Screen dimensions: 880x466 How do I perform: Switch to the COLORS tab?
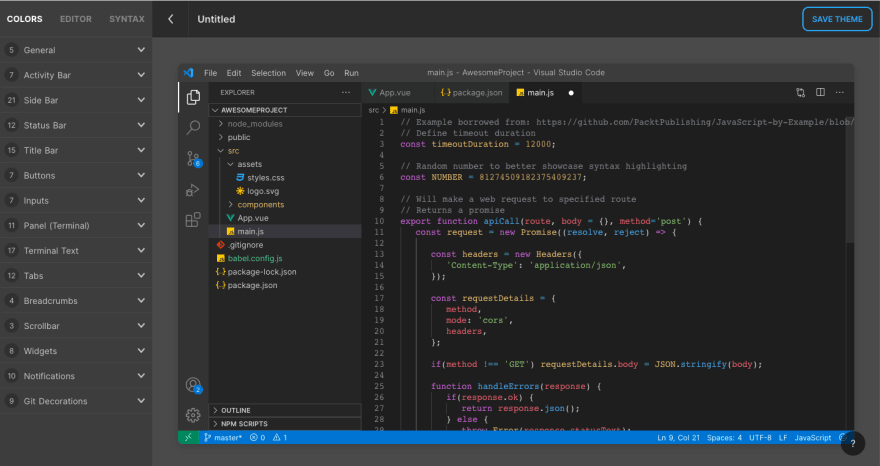point(25,19)
